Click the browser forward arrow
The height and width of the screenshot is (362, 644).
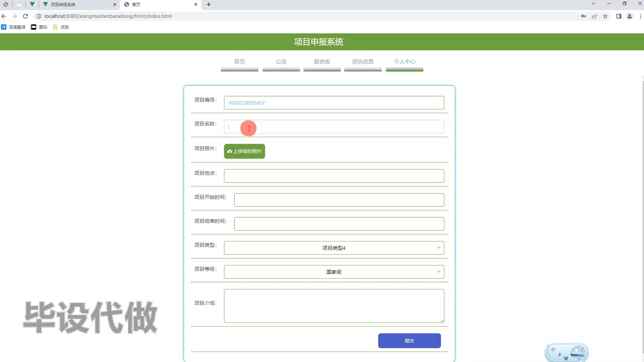tap(15, 16)
